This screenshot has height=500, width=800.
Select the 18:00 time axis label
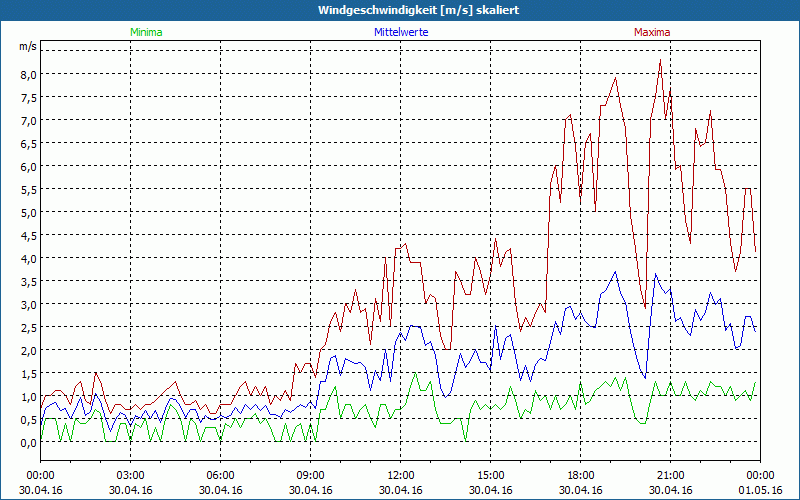[580, 475]
